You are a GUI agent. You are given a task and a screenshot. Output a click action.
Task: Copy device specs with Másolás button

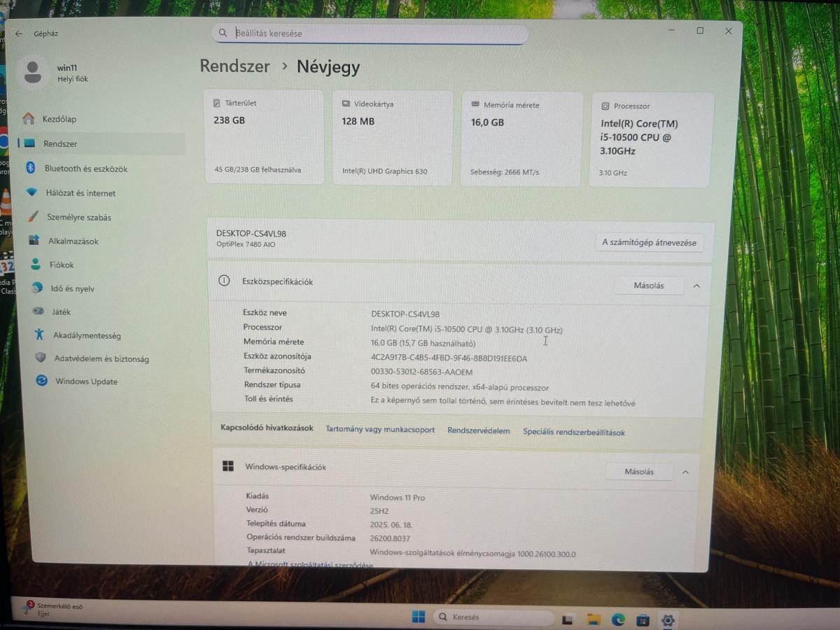[648, 286]
